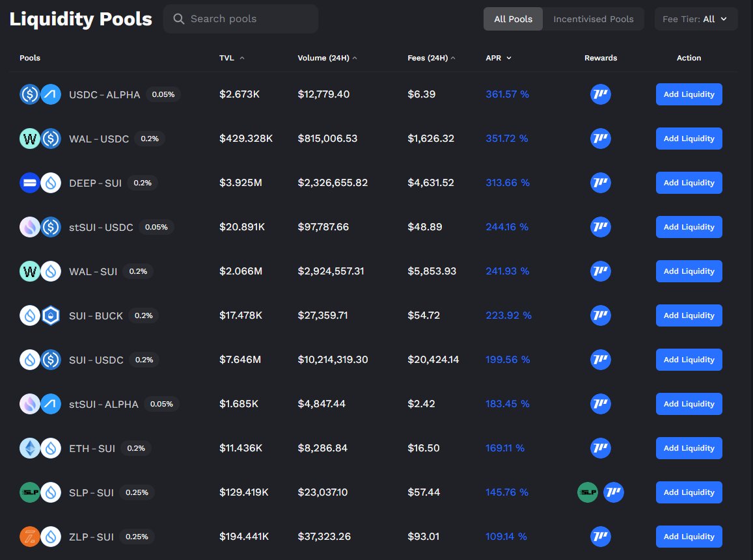This screenshot has height=560, width=753.
Task: Click ALPHA token icon in USDC-ALPHA row
Action: [x=50, y=94]
